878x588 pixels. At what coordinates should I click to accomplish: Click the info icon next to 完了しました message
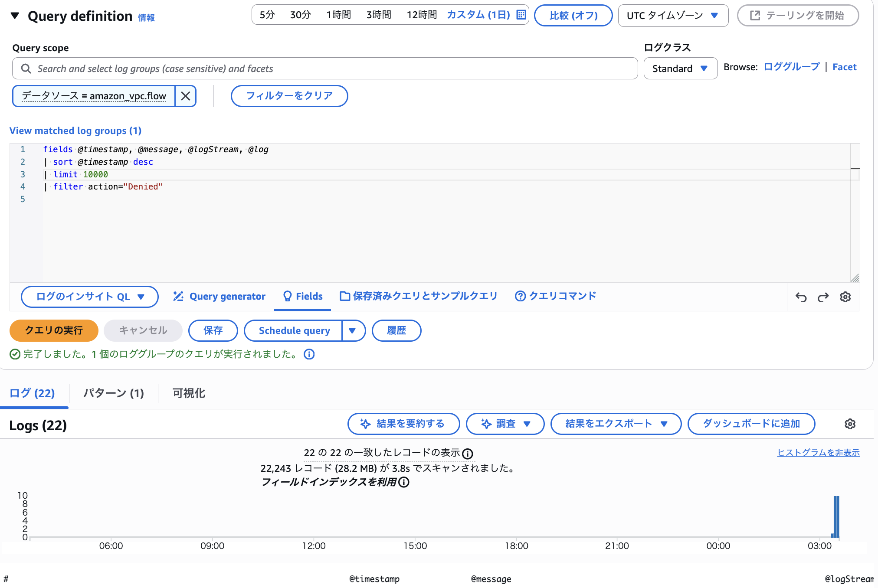click(x=309, y=354)
